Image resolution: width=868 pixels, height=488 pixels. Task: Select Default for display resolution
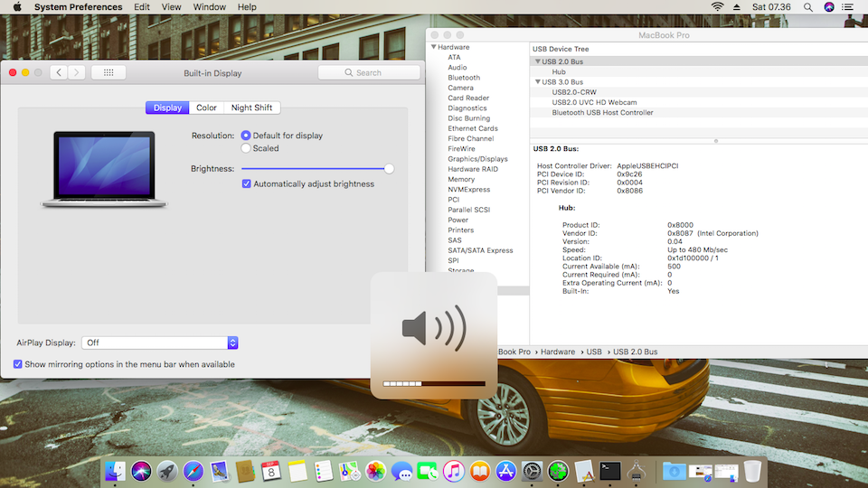coord(246,136)
